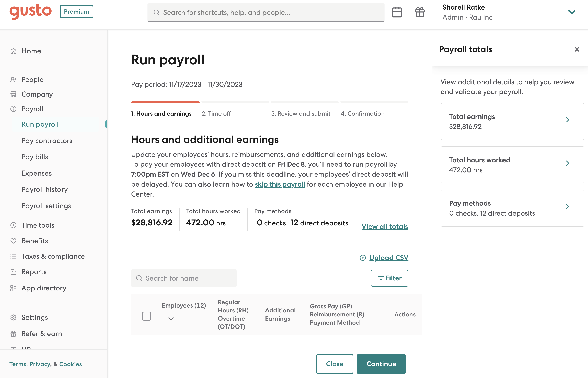Screen dimensions: 588x378
Task: Click the App directory grid icon
Action: (13, 288)
